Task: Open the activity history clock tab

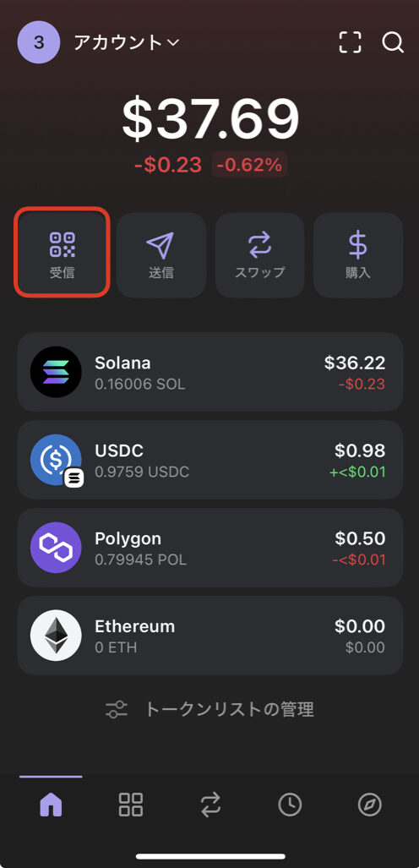Action: [290, 805]
